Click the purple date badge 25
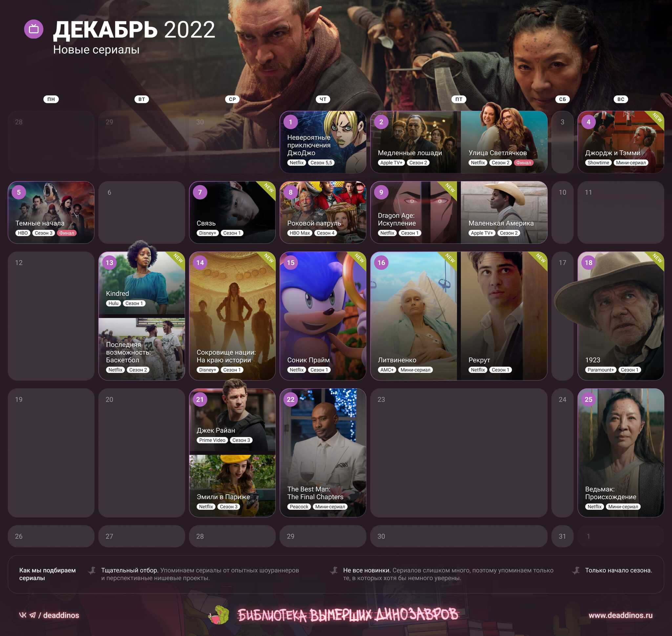This screenshot has width=672, height=636. 588,400
